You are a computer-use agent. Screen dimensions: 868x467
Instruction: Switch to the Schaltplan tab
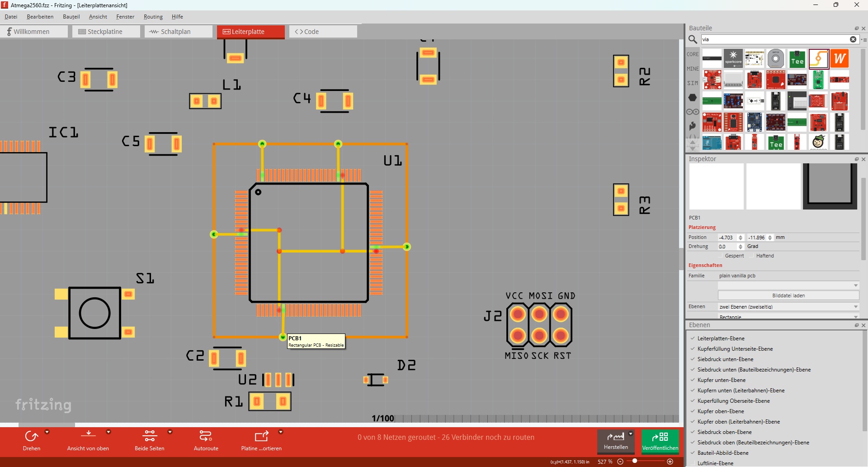178,32
